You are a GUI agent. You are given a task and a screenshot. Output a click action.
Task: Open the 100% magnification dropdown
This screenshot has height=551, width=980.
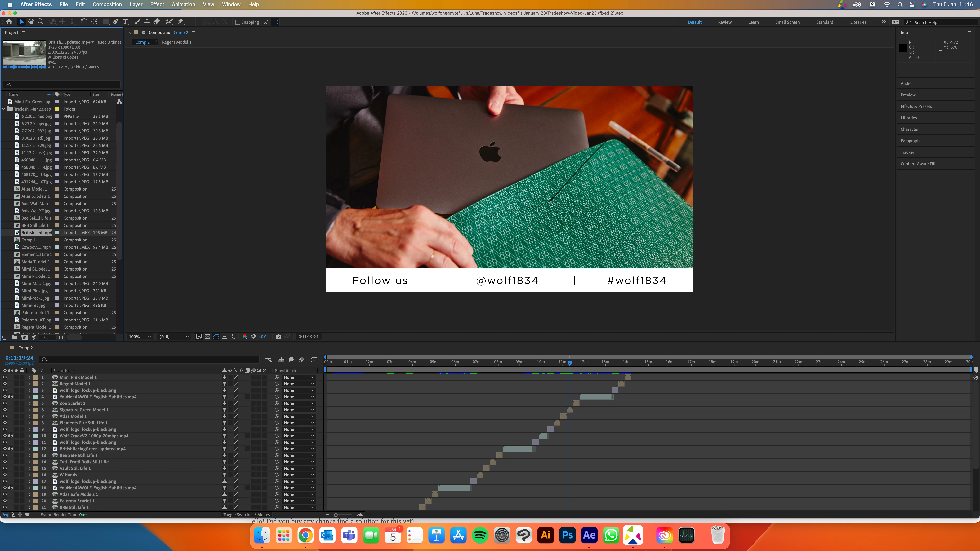(140, 337)
